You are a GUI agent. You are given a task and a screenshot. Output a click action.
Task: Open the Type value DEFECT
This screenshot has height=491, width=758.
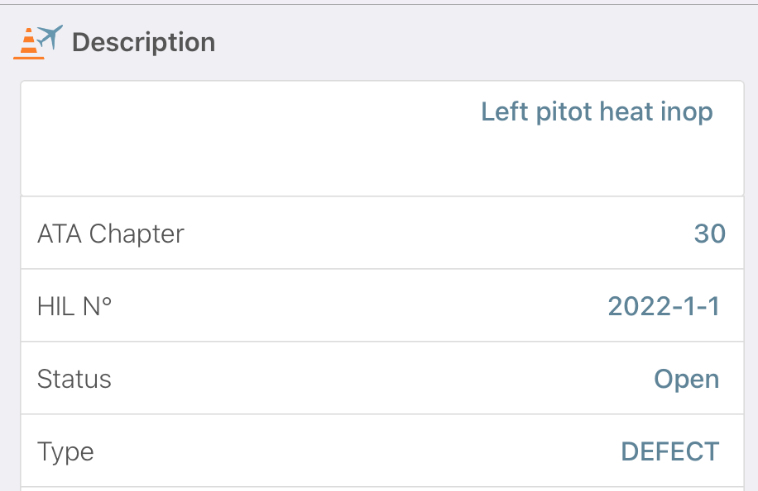(x=670, y=452)
